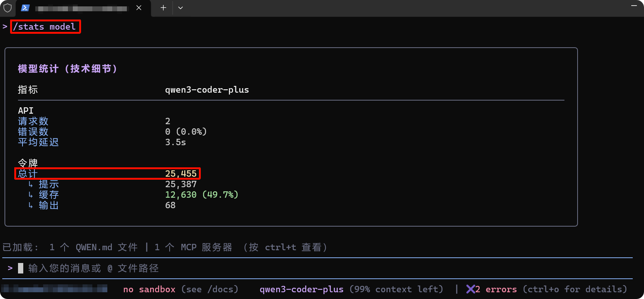The width and height of the screenshot is (644, 299).
Task: Click qwen3-coder-plus in the status bar
Action: [x=301, y=289]
